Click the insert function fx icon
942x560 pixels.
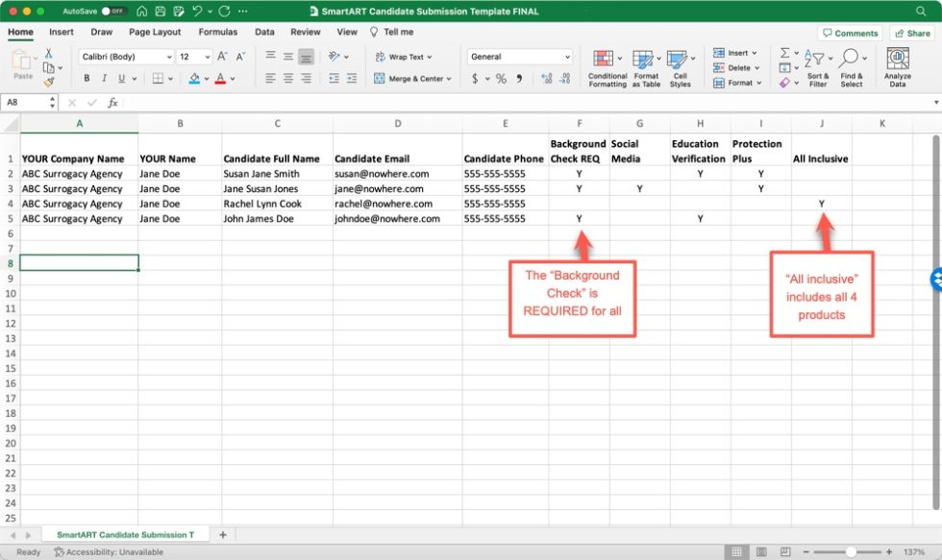tap(112, 102)
